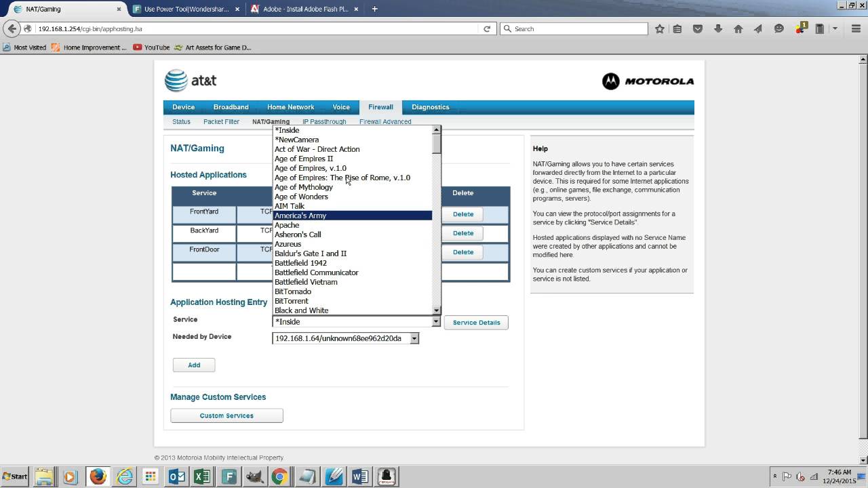Click the Add button
The width and height of the screenshot is (868, 488).
point(194,365)
